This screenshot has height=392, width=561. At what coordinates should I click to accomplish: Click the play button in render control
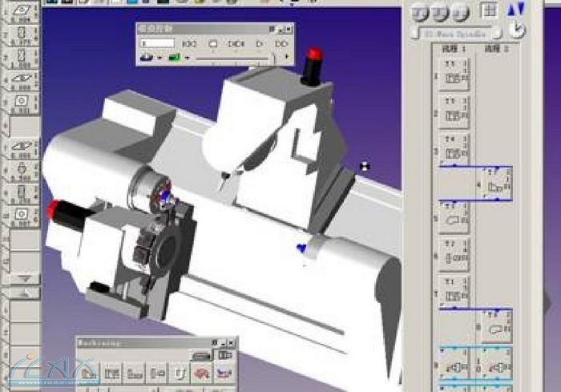pyautogui.click(x=260, y=44)
